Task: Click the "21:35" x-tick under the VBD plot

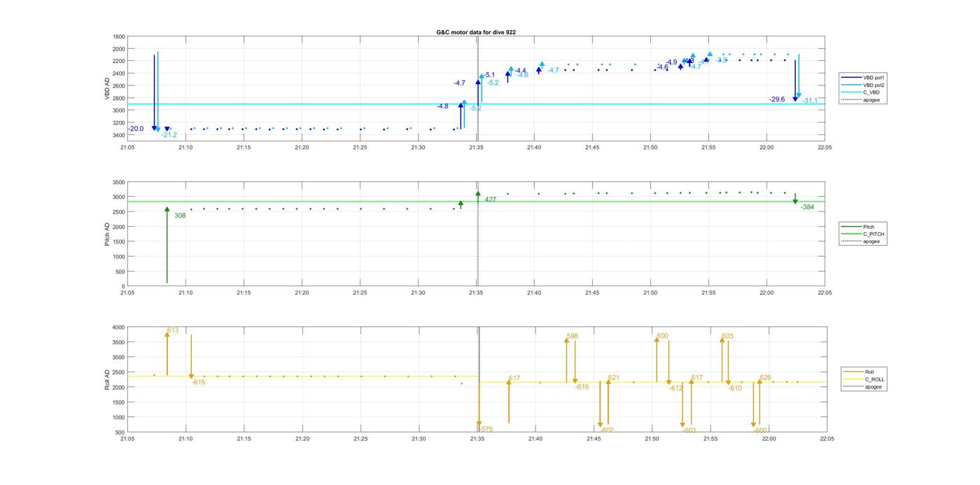Action: click(477, 148)
